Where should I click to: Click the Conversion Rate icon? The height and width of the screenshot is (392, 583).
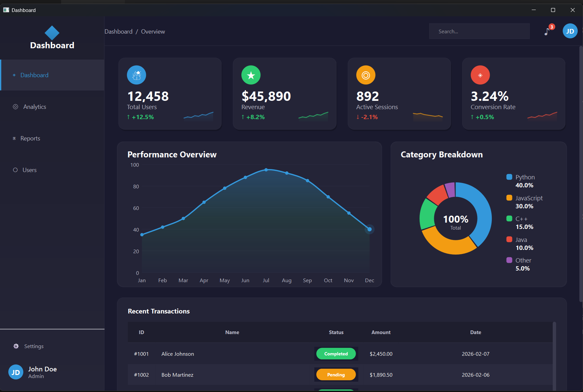pyautogui.click(x=480, y=75)
